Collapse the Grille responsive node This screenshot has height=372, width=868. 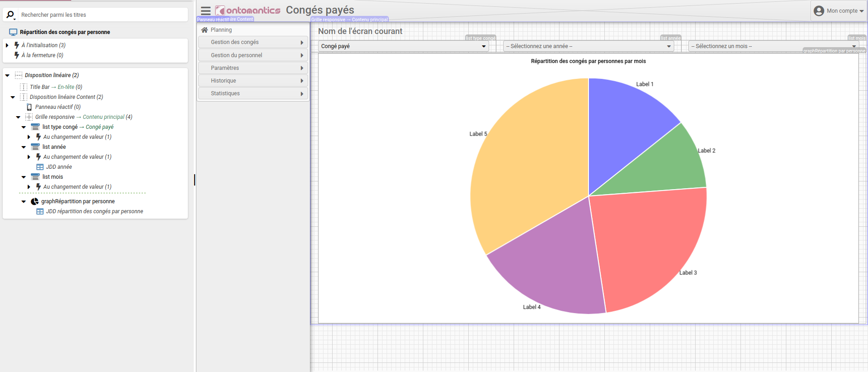[18, 117]
